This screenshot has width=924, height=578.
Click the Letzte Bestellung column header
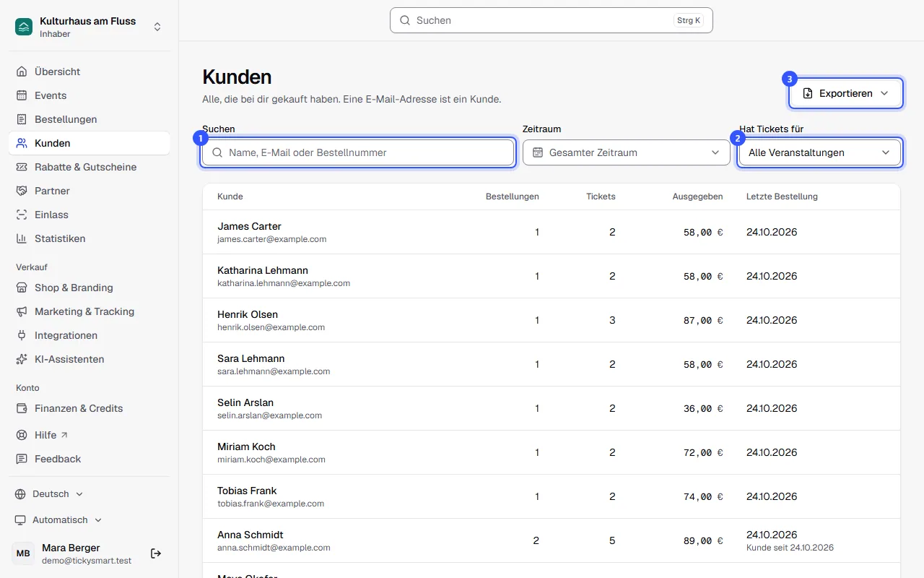tap(782, 197)
